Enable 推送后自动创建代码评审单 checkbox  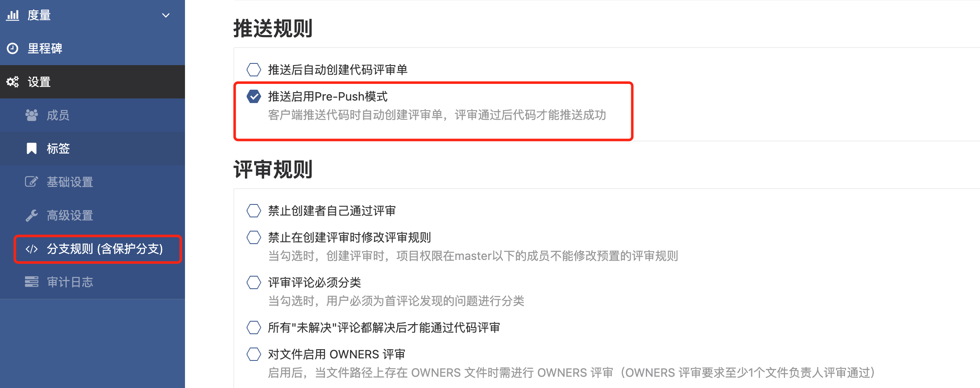tap(254, 70)
